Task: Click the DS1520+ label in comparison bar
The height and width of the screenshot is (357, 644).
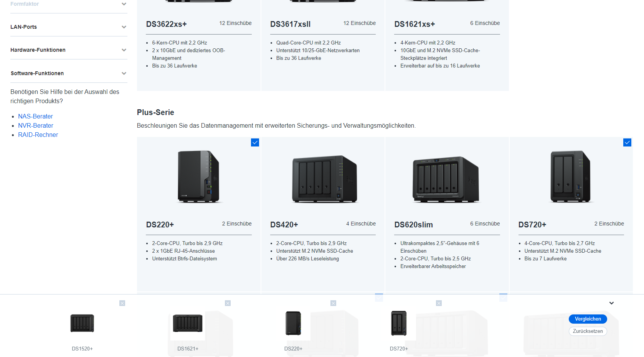Action: [83, 349]
